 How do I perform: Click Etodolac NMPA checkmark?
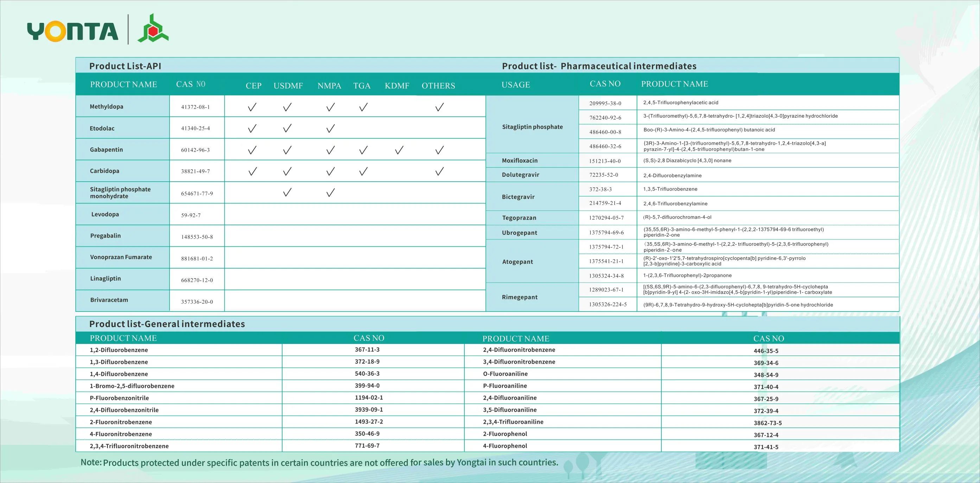330,128
